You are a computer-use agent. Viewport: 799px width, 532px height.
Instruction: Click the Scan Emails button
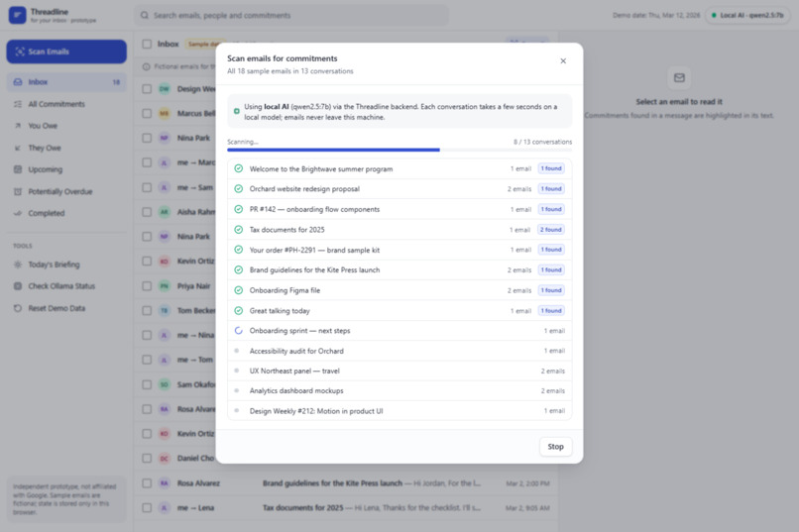(x=66, y=52)
